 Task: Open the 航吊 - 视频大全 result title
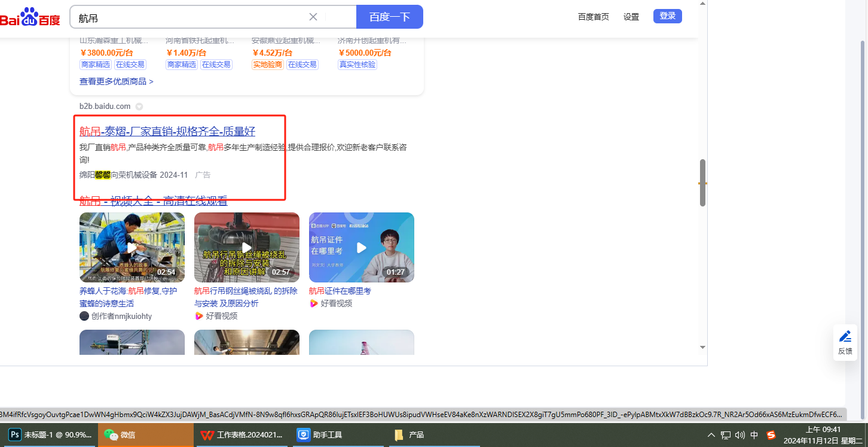click(x=154, y=201)
